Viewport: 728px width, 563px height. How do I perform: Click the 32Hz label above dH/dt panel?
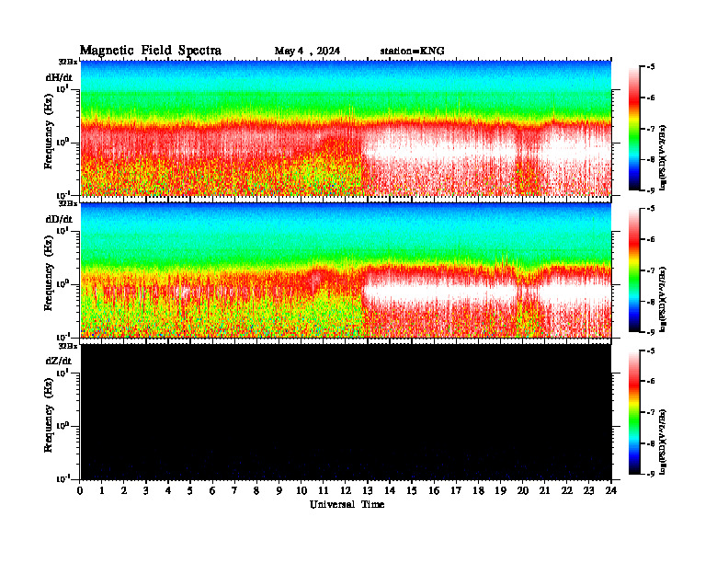pyautogui.click(x=68, y=62)
